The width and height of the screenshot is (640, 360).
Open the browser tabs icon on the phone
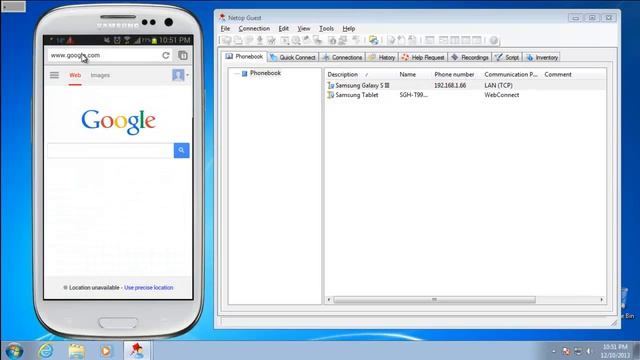pyautogui.click(x=183, y=55)
